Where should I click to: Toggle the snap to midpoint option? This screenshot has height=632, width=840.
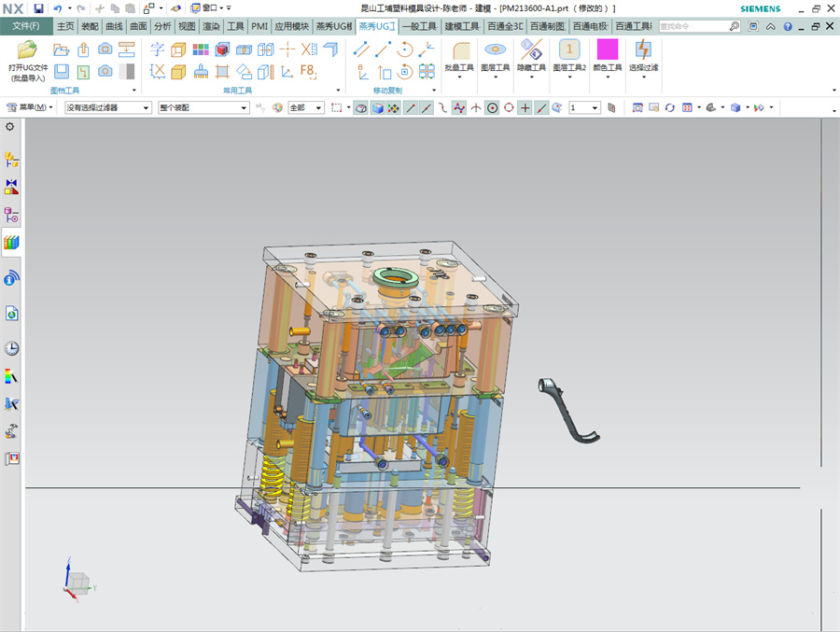coord(427,108)
